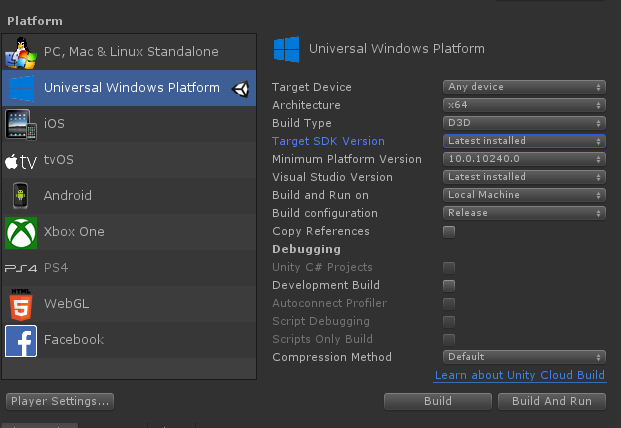Click the Build configuration label
Image resolution: width=621 pixels, height=428 pixels.
click(x=325, y=213)
